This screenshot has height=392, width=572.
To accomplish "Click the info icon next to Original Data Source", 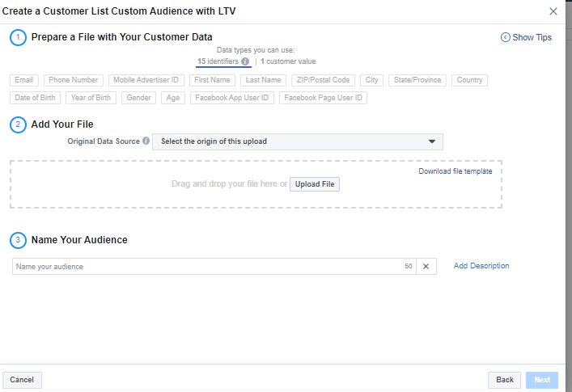I will [146, 141].
